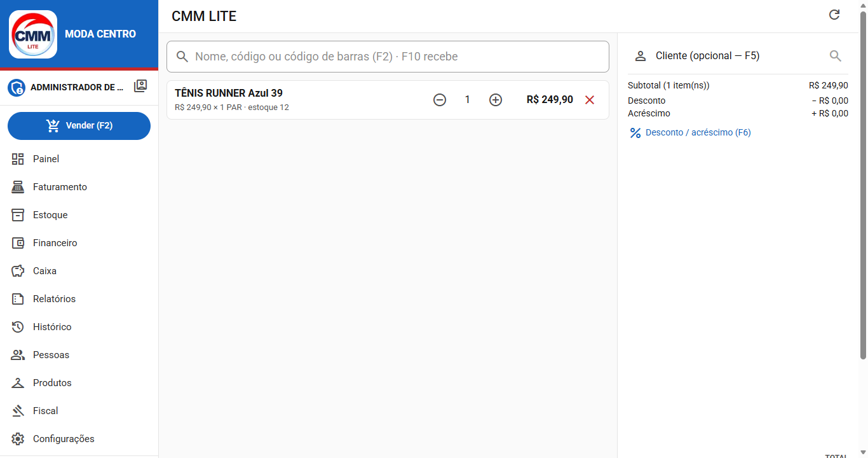Click the quantity value 1
The image size is (868, 458).
468,100
